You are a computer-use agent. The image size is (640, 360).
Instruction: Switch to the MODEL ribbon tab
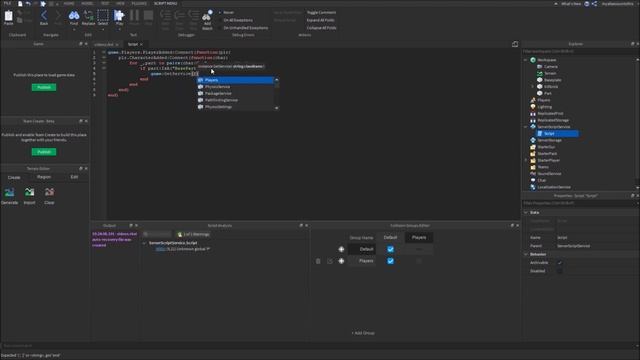point(87,4)
